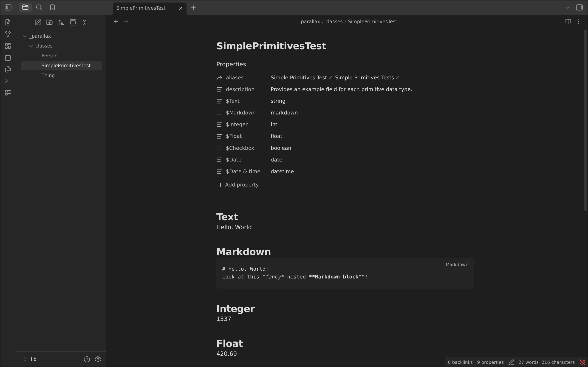Image resolution: width=588 pixels, height=367 pixels.
Task: Select the SimplePrimitivesTest tab
Action: 141,8
